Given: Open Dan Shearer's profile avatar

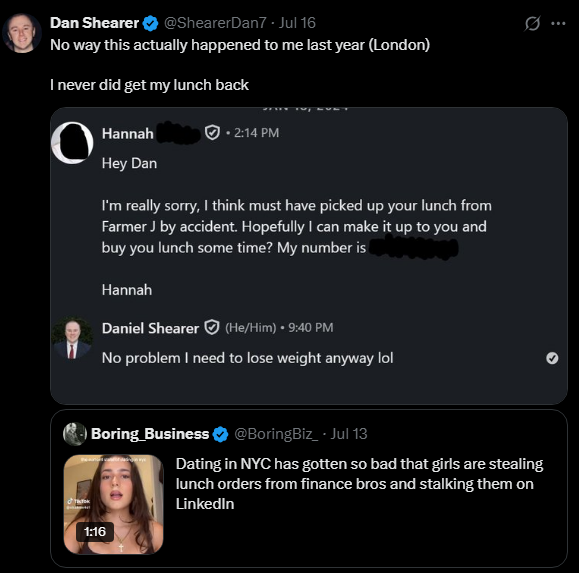Looking at the screenshot, I should click(x=22, y=33).
